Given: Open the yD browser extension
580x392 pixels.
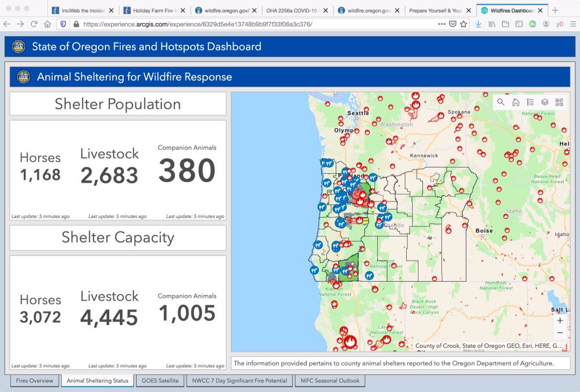Looking at the screenshot, I should (x=560, y=24).
